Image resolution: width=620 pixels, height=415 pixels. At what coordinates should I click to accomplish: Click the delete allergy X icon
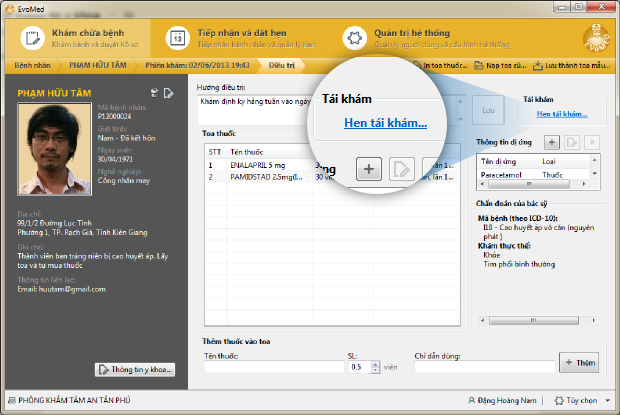pos(592,142)
